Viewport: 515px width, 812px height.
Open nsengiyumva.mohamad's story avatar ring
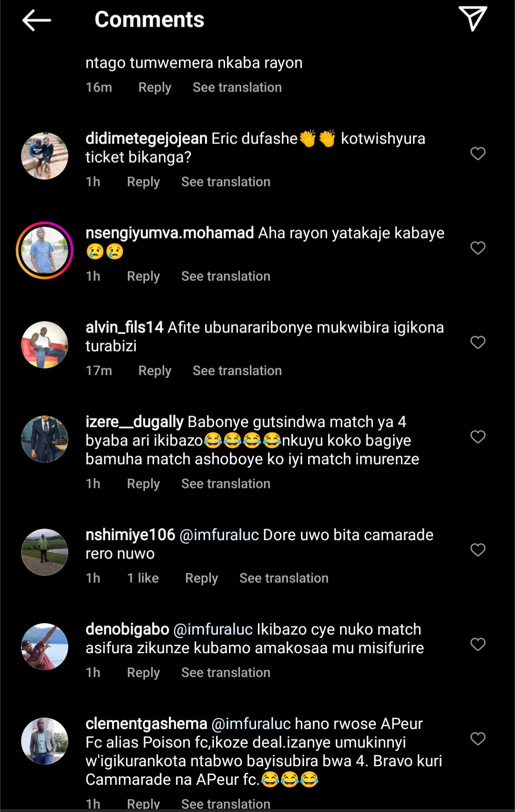click(x=45, y=250)
